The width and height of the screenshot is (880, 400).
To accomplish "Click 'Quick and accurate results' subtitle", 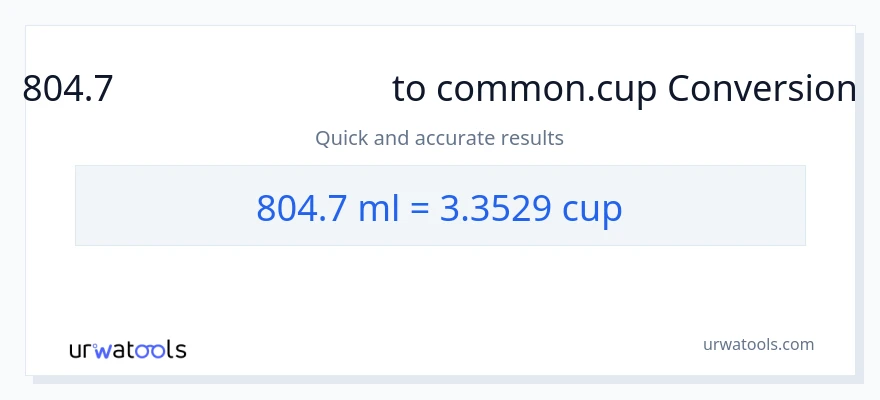I will pyautogui.click(x=439, y=137).
